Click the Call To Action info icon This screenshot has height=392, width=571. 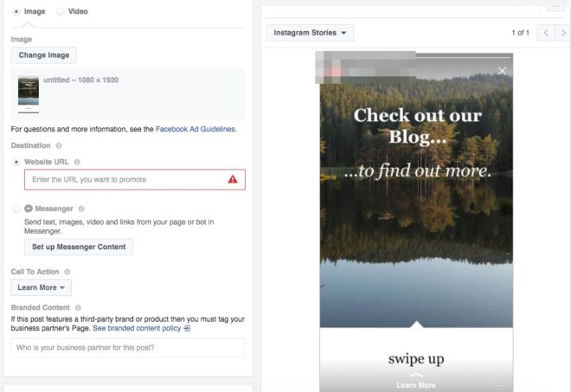(x=67, y=272)
